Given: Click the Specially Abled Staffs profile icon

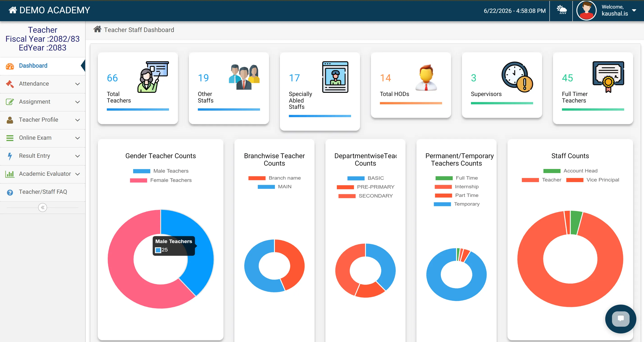Looking at the screenshot, I should click(335, 77).
